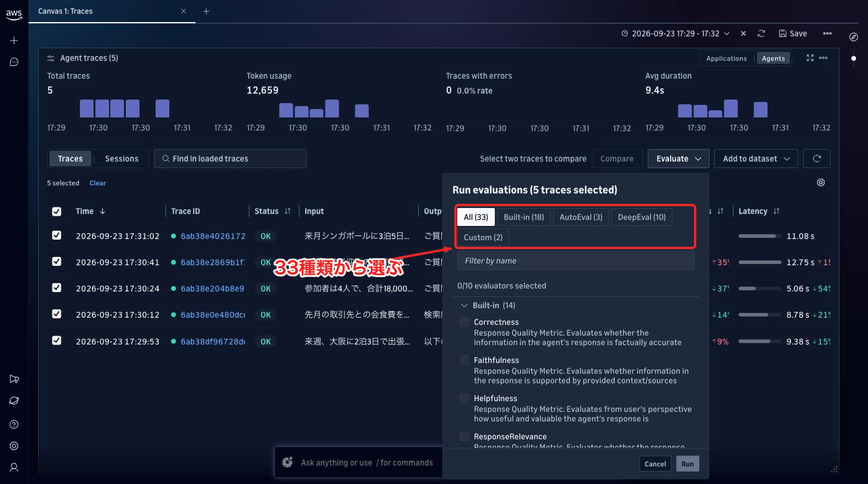Image resolution: width=868 pixels, height=484 pixels.
Task: Open trace ID 6ab38e4026172
Action: (x=213, y=236)
